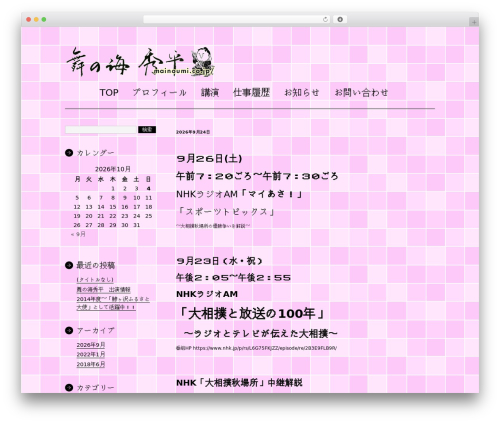Click the calendar title 2026年10月
The width and height of the screenshot is (500, 423).
coord(113,169)
